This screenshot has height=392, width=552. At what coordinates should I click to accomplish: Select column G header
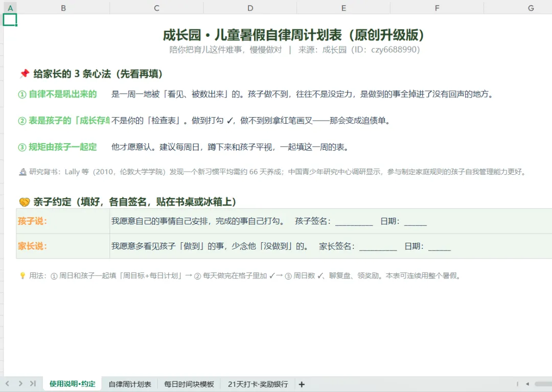531,8
